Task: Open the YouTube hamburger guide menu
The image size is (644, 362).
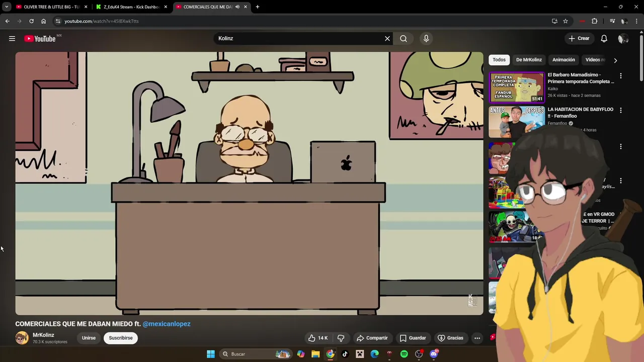Action: 12,39
